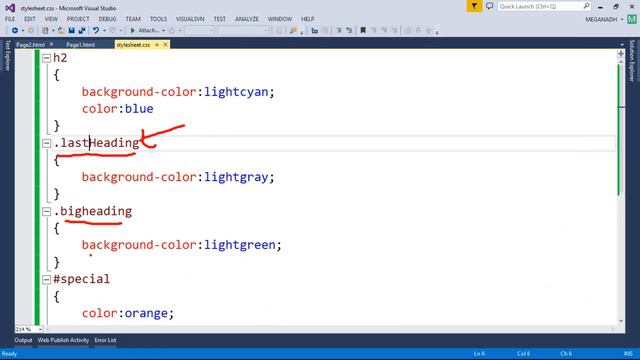Click the Open File folder icon
The width and height of the screenshot is (640, 360).
61,31
